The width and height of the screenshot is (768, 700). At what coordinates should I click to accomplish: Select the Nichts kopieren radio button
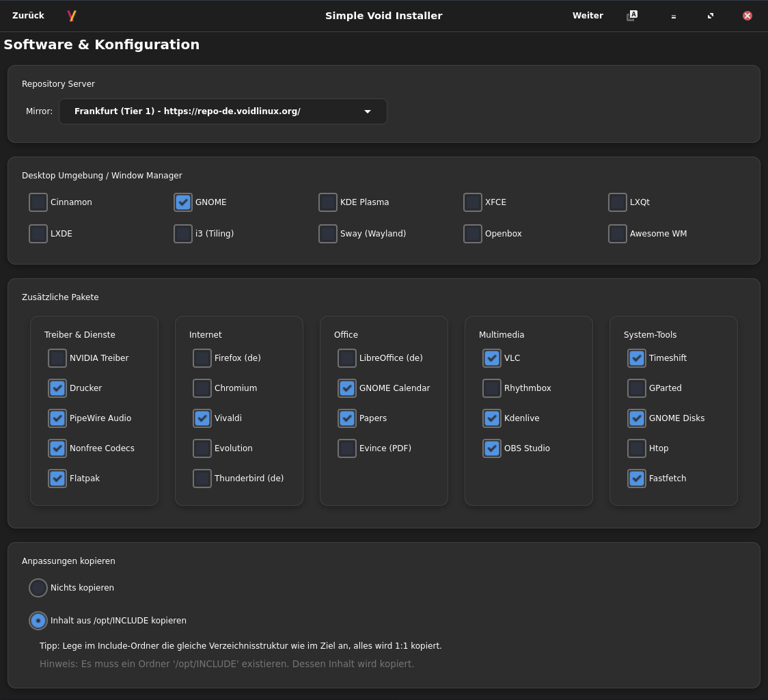coord(38,588)
